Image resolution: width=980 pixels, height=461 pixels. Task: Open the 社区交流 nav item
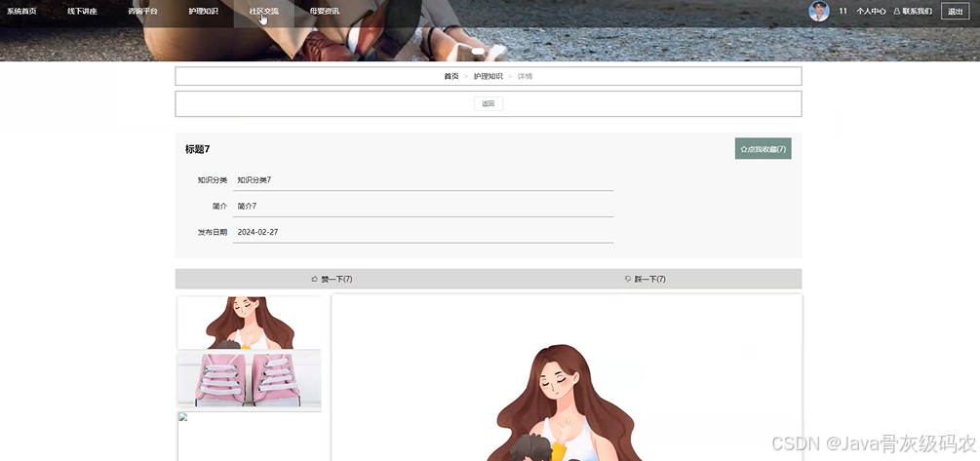tap(263, 12)
